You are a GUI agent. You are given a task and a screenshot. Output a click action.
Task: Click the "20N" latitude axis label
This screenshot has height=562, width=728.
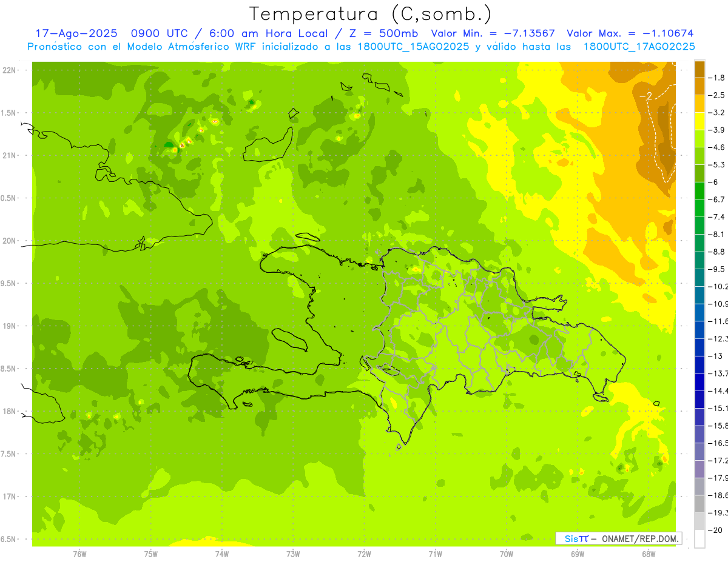tap(9, 241)
